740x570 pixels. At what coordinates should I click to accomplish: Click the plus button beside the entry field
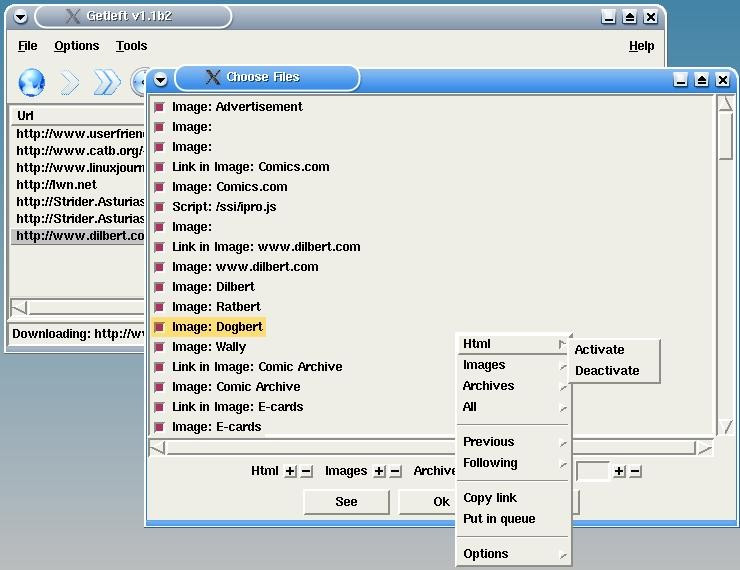click(619, 471)
